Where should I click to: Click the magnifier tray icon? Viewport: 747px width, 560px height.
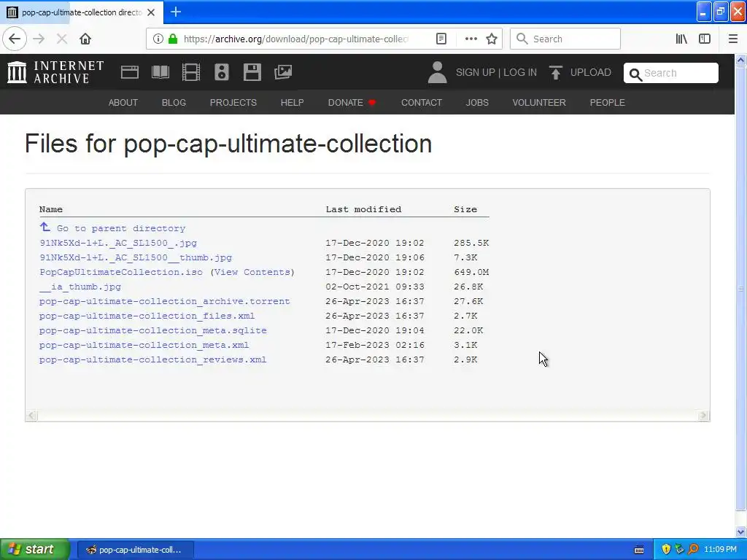pos(693,550)
